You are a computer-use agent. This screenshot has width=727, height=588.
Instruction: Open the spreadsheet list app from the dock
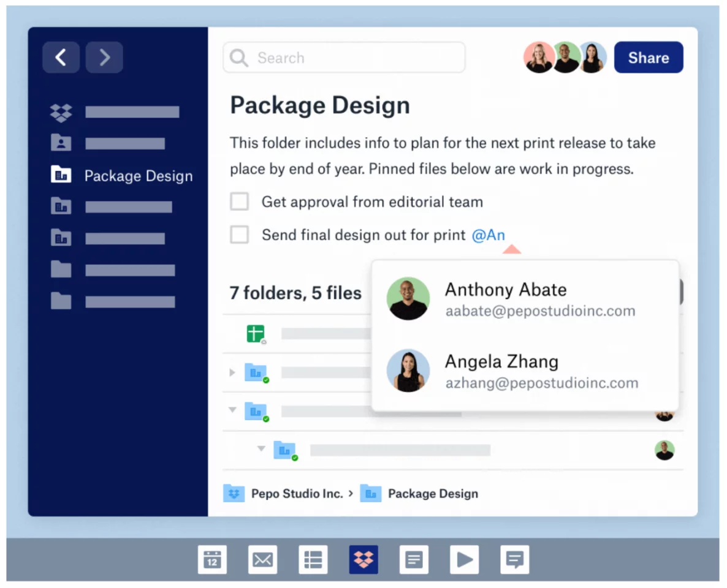(313, 559)
